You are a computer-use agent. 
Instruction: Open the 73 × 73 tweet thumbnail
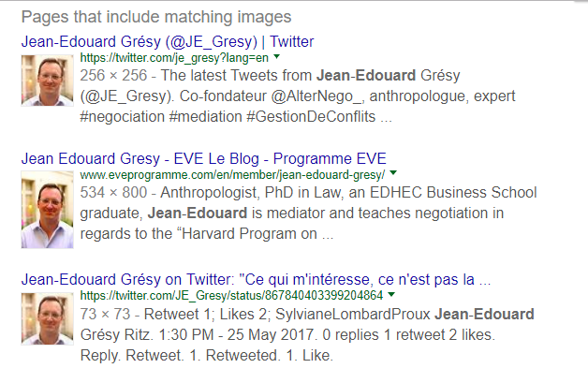[x=47, y=318]
